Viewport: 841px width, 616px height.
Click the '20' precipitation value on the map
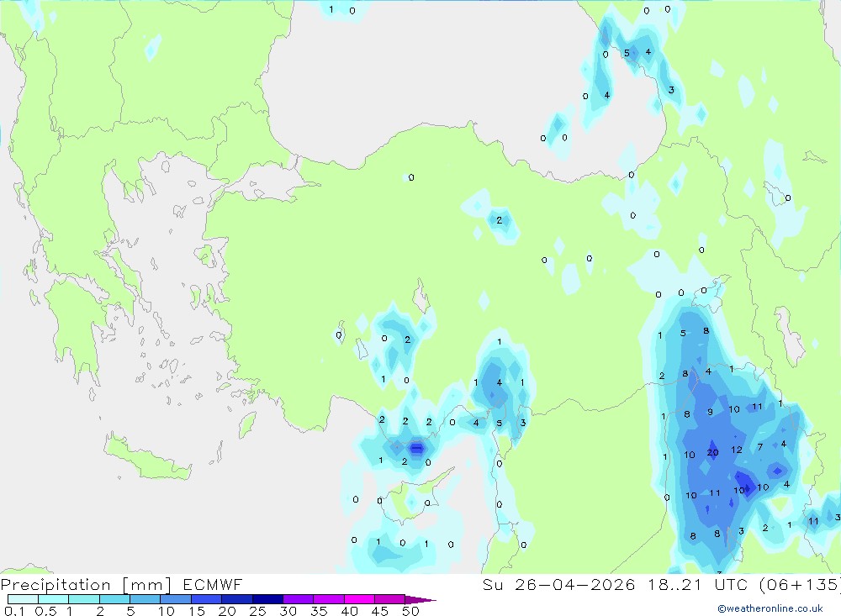(x=712, y=452)
